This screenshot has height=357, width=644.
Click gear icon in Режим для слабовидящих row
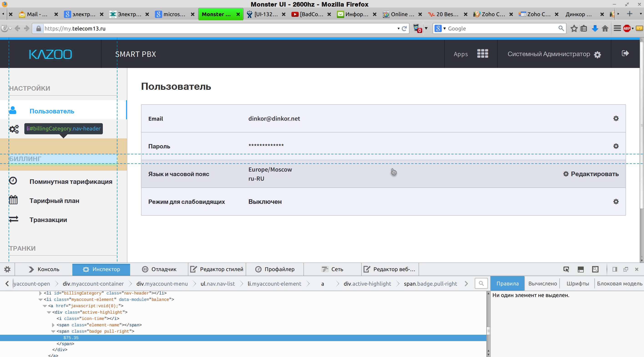pyautogui.click(x=616, y=202)
